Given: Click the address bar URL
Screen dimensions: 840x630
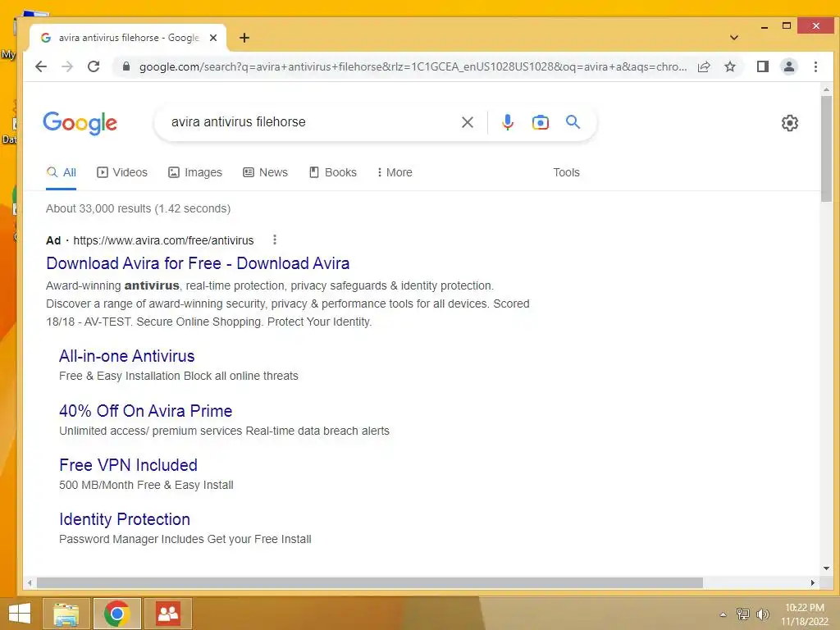Looking at the screenshot, I should click(413, 67).
